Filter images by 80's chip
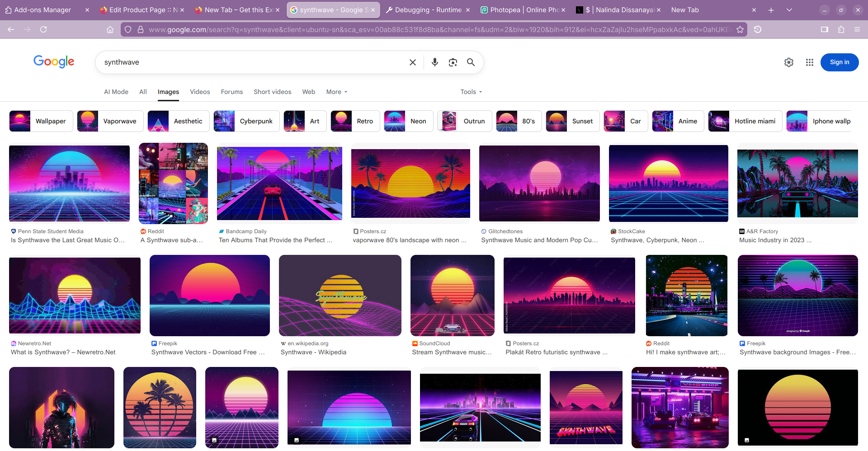The width and height of the screenshot is (868, 451). pyautogui.click(x=519, y=121)
